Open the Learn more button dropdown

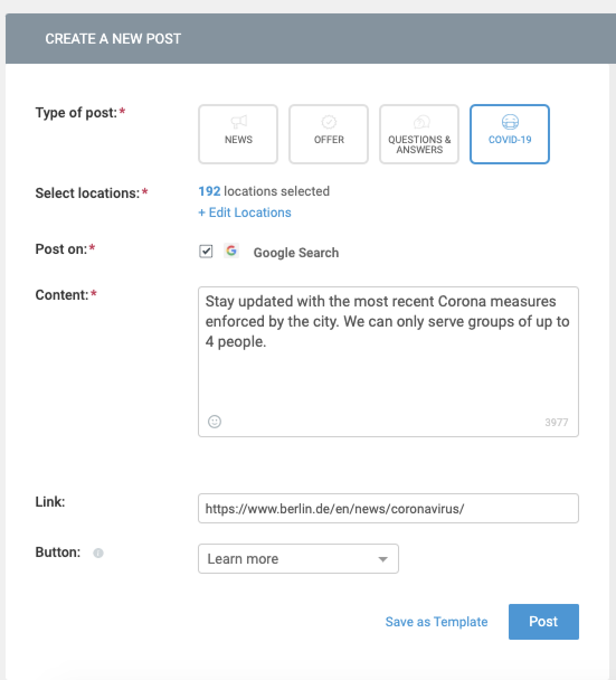pyautogui.click(x=298, y=559)
